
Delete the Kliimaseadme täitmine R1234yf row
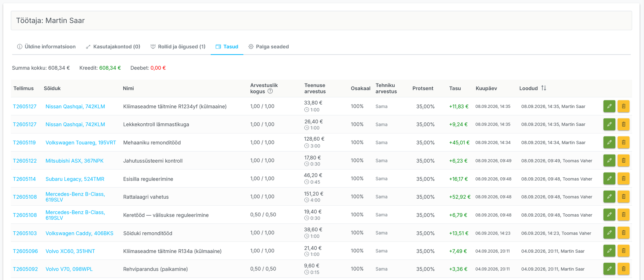coord(623,106)
